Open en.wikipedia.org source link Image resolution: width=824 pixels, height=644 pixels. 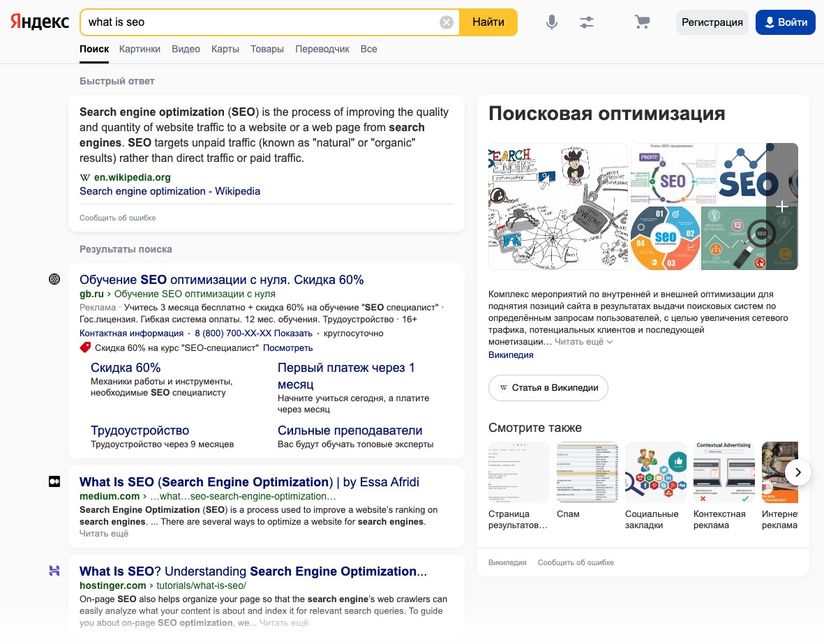point(132,177)
